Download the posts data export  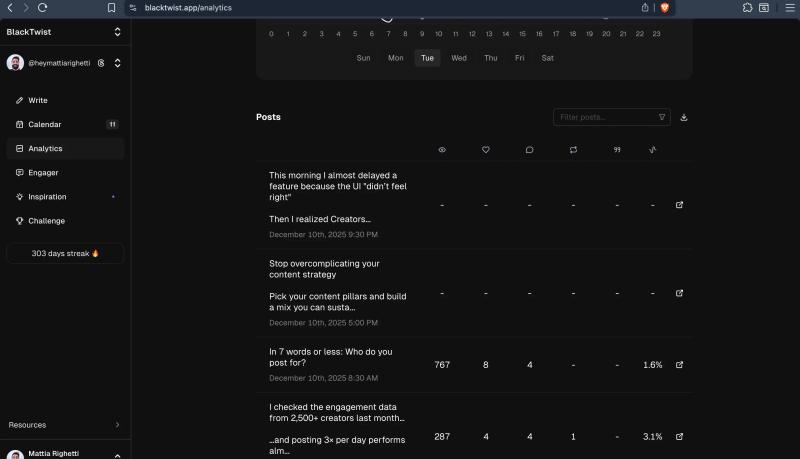684,117
